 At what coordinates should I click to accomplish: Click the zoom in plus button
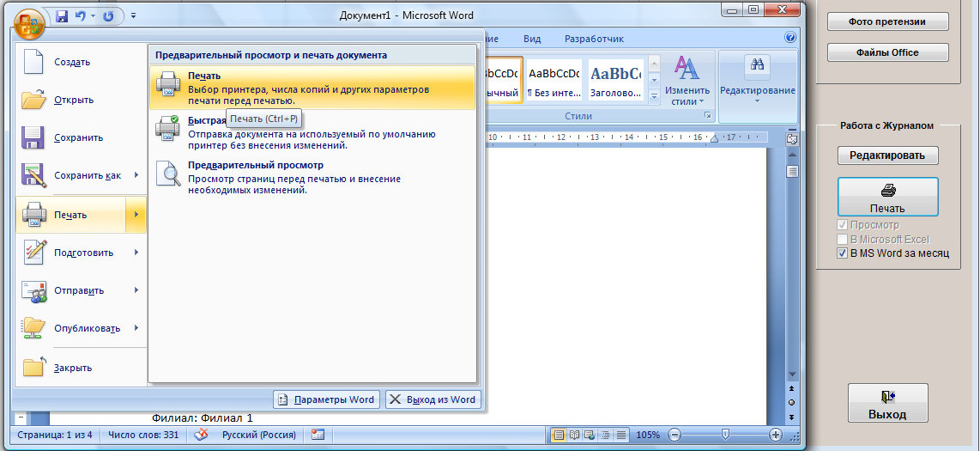coord(776,435)
